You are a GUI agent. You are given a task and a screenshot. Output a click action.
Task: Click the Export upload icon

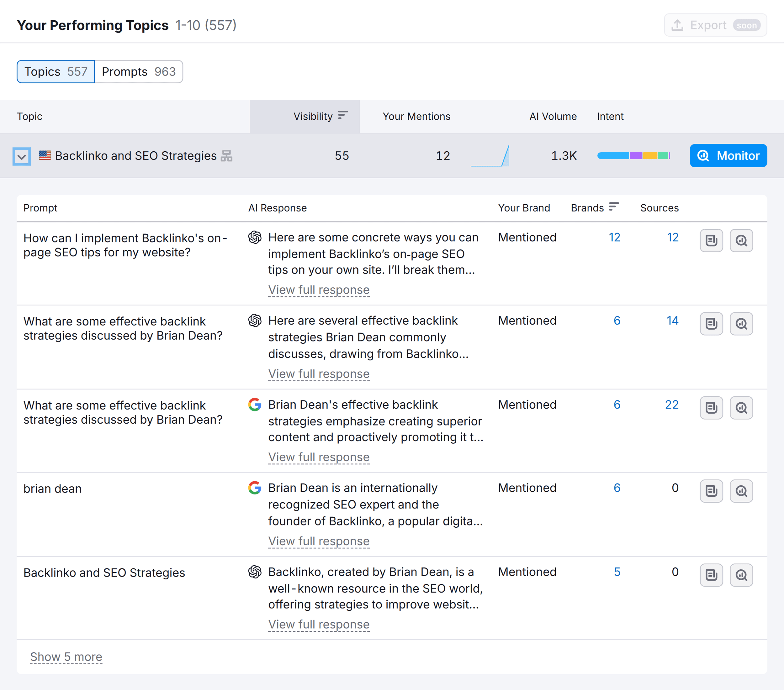(x=678, y=25)
